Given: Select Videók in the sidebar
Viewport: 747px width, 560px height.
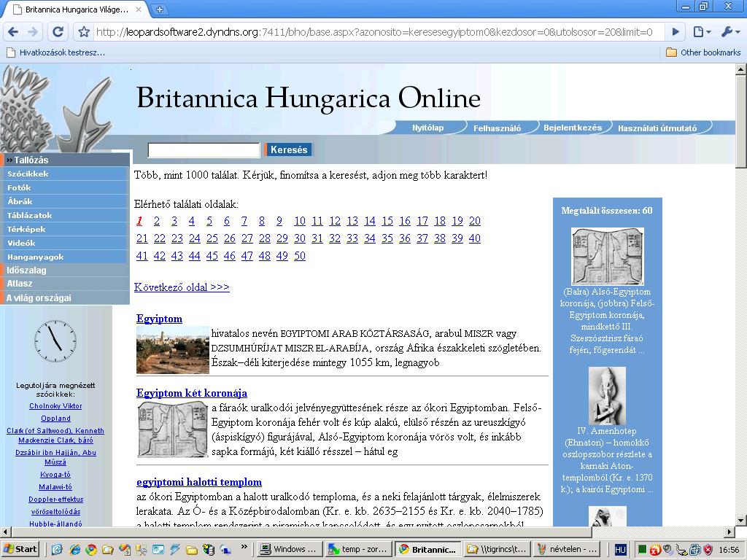Looking at the screenshot, I should 65,243.
